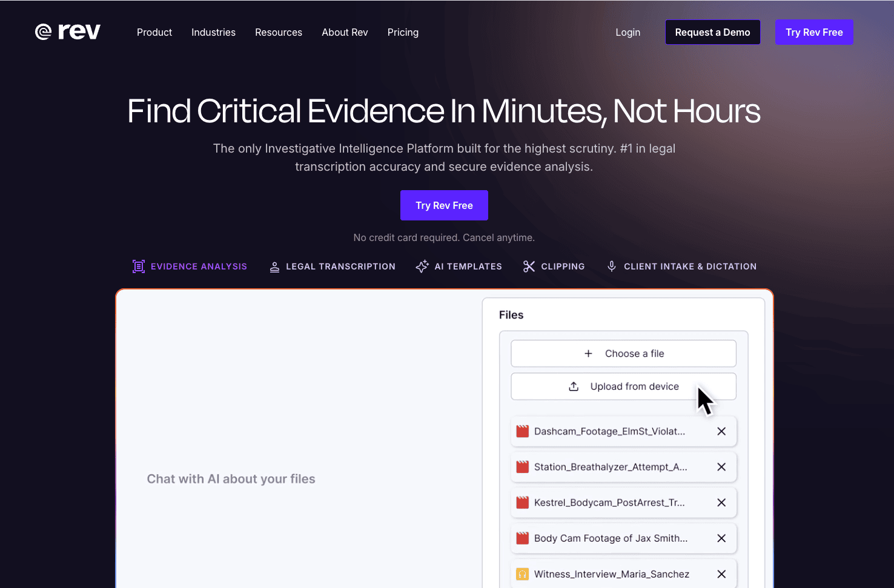
Task: Click the Upload from device button
Action: point(623,386)
